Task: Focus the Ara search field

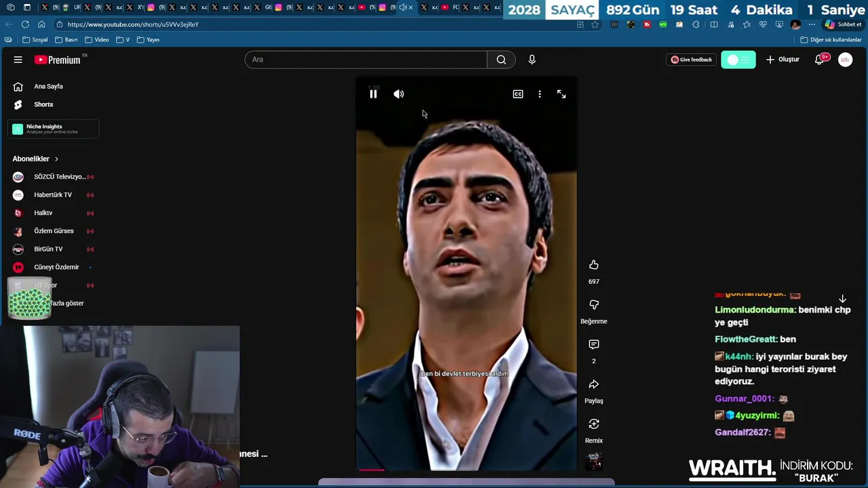Action: tap(366, 60)
